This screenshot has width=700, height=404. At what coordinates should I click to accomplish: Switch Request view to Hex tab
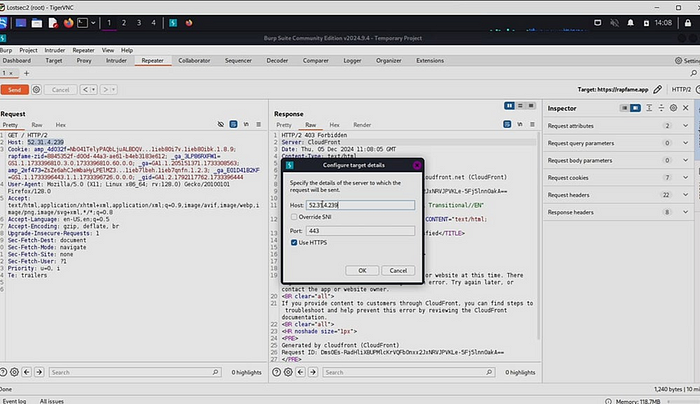tap(60, 125)
